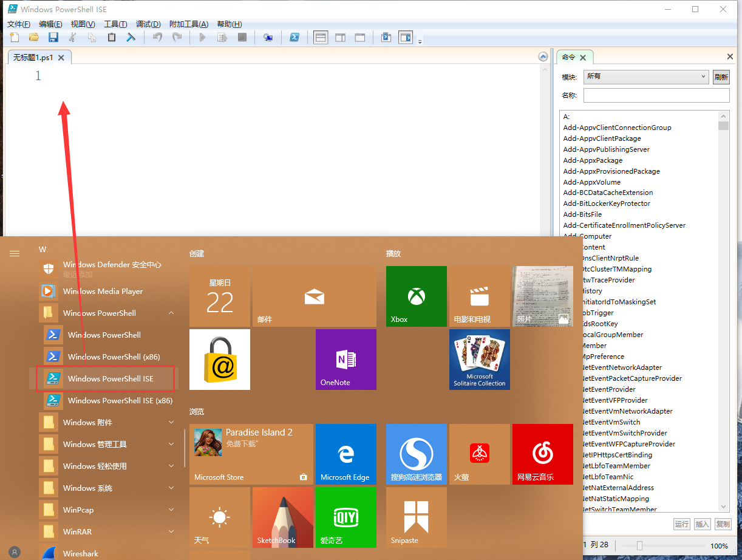This screenshot has width=742, height=560.
Task: Open the 网易云音乐 tile
Action: (x=543, y=454)
